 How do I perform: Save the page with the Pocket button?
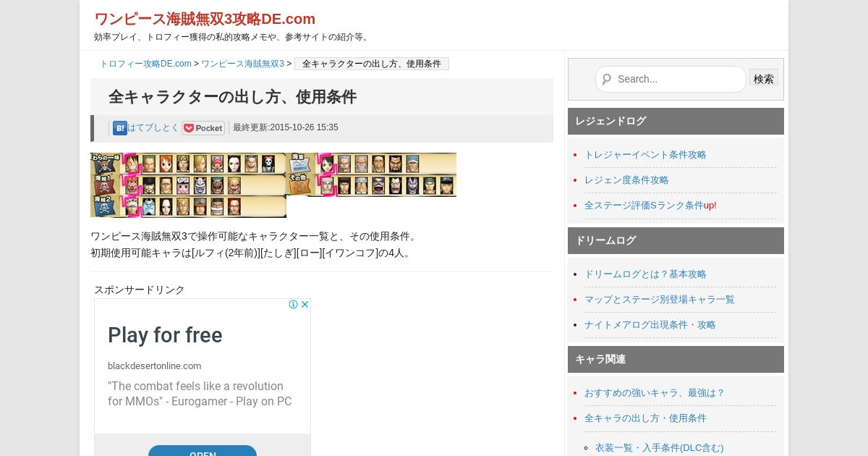[203, 128]
